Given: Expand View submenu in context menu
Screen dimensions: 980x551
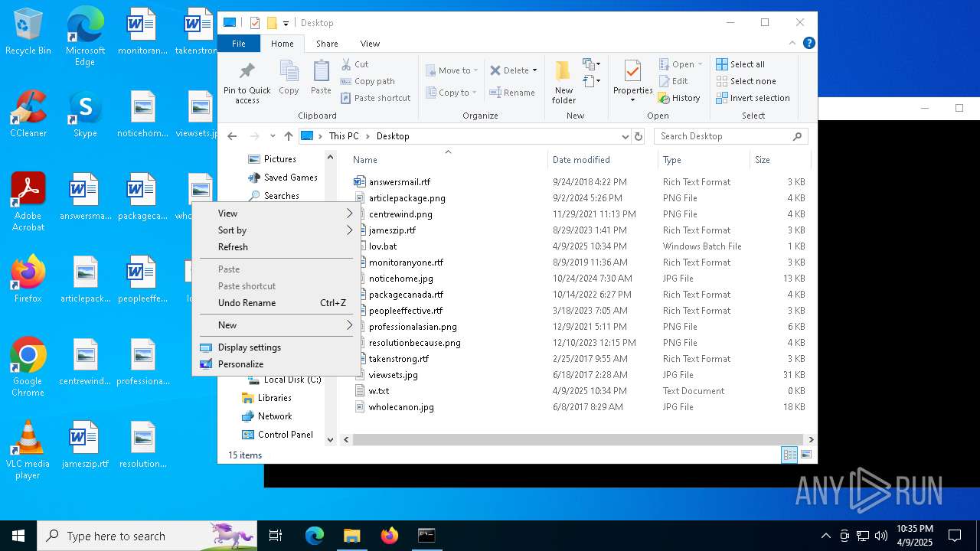Looking at the screenshot, I should pos(276,214).
